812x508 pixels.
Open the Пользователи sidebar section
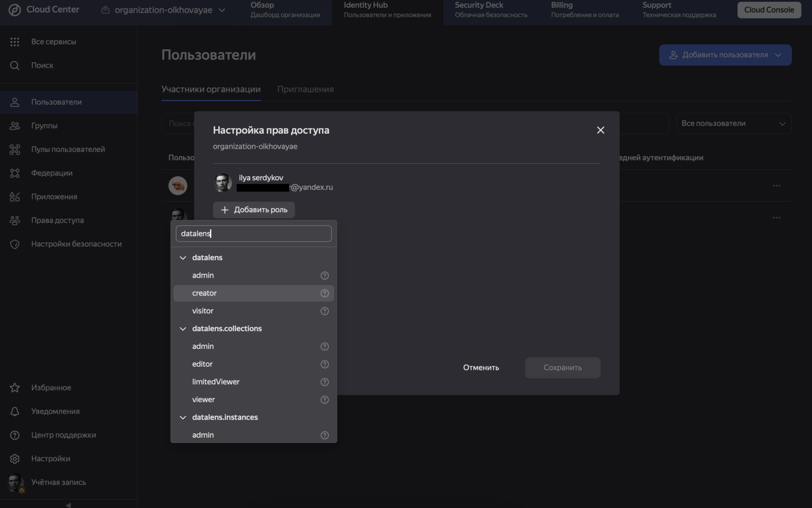(x=69, y=102)
